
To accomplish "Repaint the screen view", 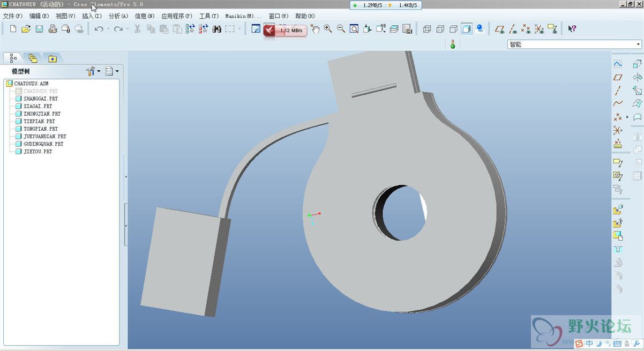I will [x=256, y=29].
